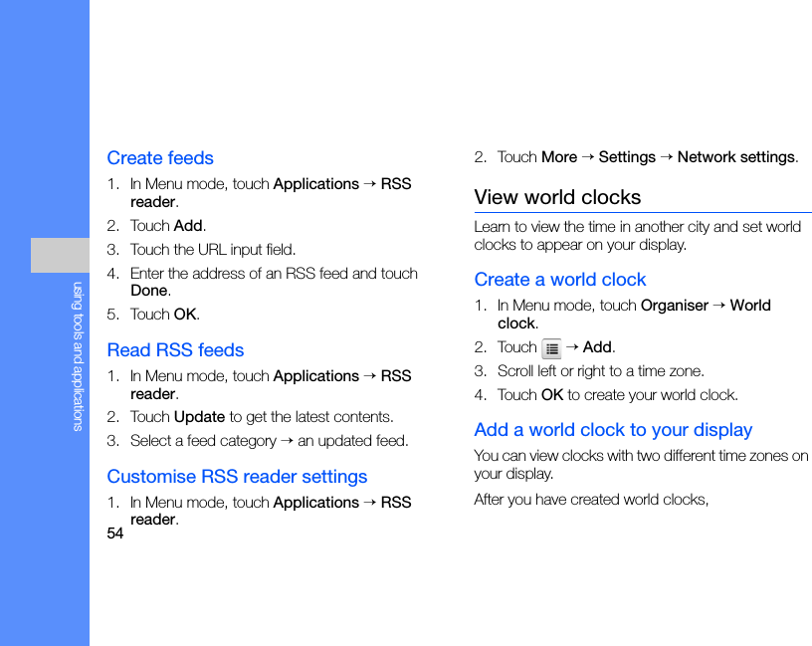Click the list menu icon before Add
The width and height of the screenshot is (812, 646).
click(x=551, y=348)
